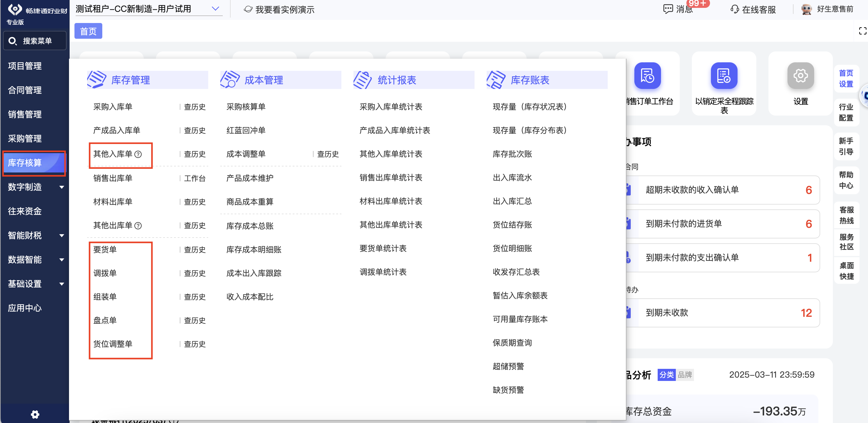The width and height of the screenshot is (868, 423).
Task: Click 新手引导 in the right panel
Action: click(846, 146)
